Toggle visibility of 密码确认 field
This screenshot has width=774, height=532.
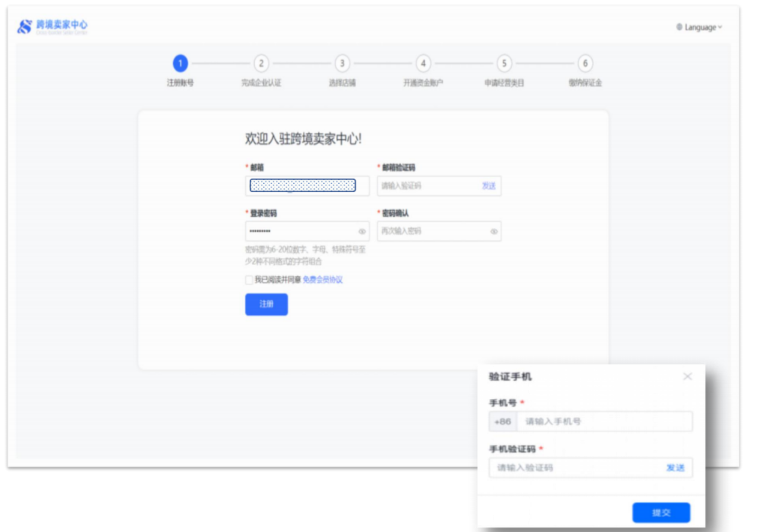coord(494,231)
